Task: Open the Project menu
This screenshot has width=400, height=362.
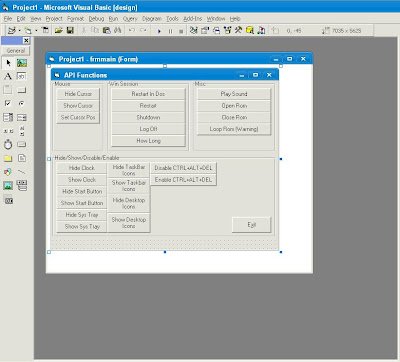Action: point(54,19)
